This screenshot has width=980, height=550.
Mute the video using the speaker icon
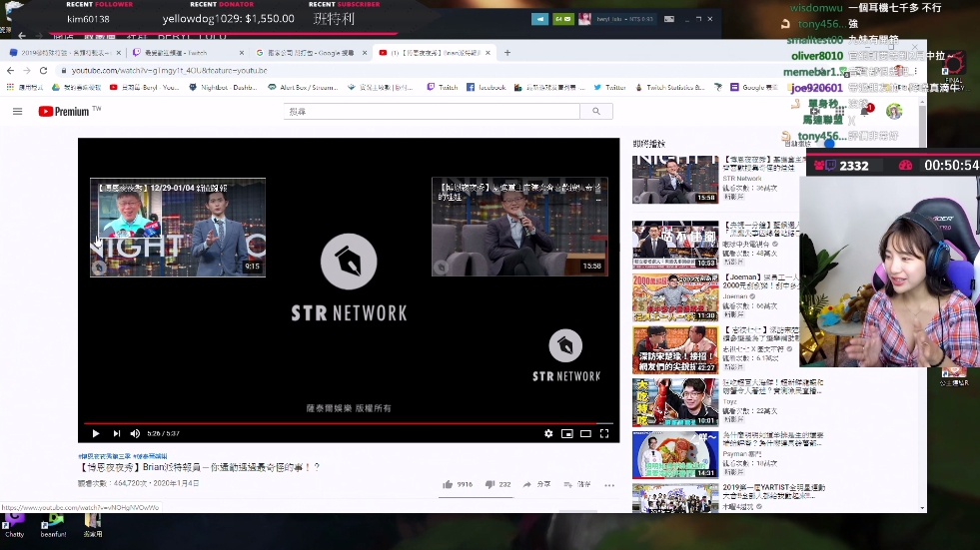tap(135, 433)
